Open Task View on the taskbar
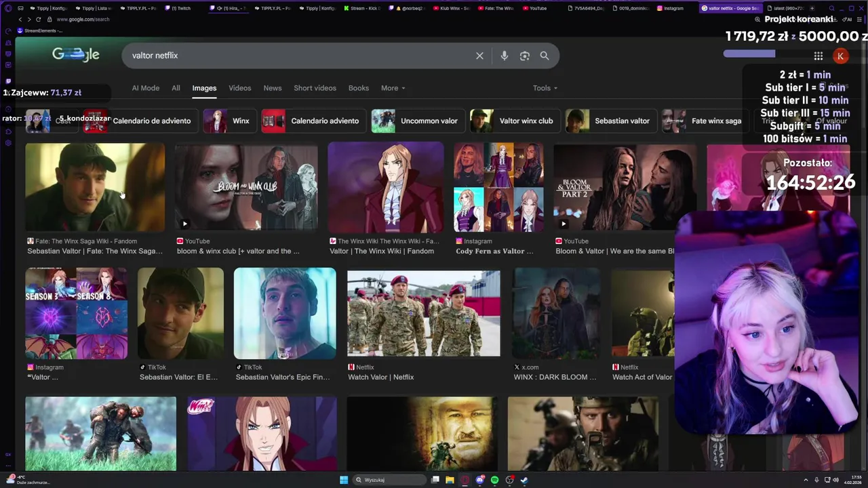Screen dimensions: 868x488 point(435,480)
